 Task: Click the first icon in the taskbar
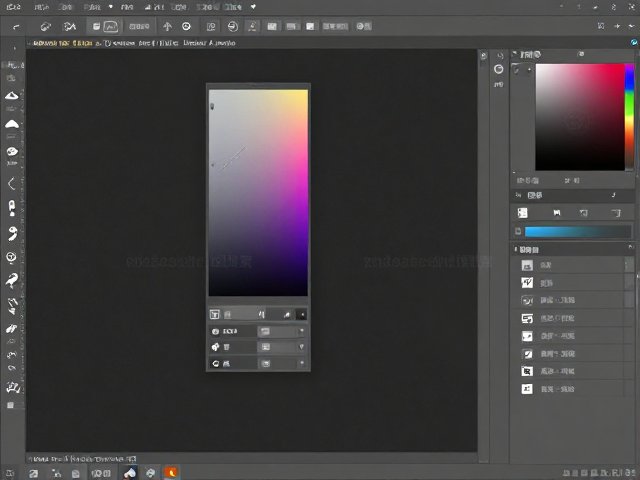pyautogui.click(x=10, y=473)
